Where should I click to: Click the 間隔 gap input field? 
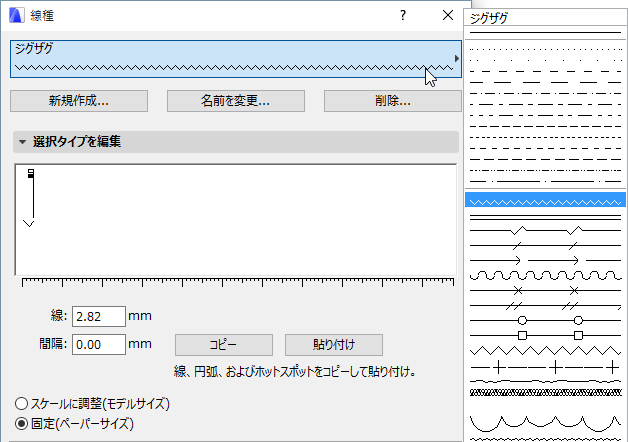tap(99, 345)
